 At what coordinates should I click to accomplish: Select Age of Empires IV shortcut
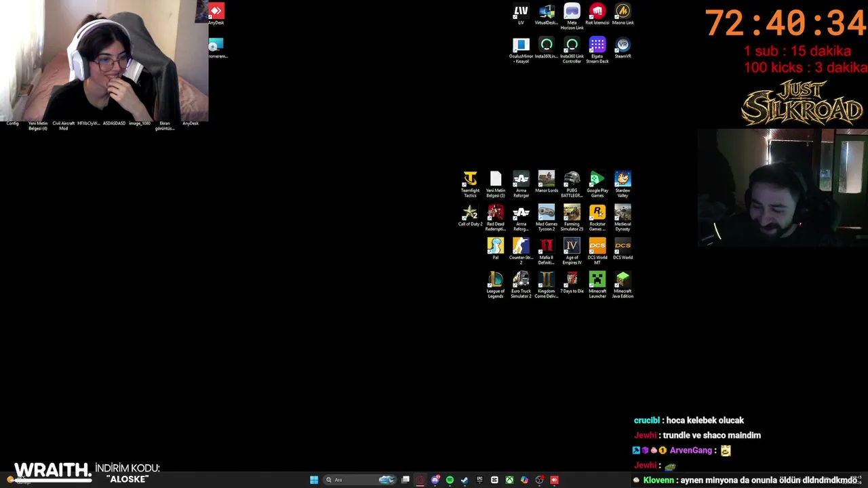pyautogui.click(x=572, y=251)
